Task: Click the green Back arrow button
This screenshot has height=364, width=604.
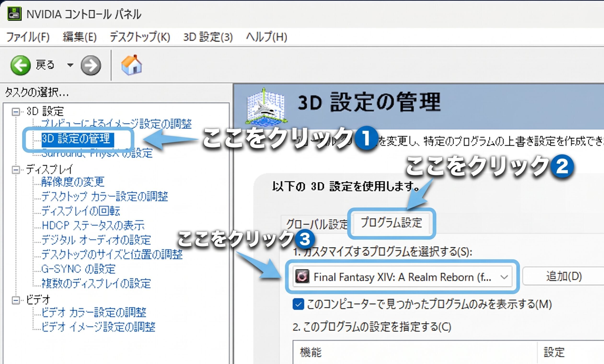Action: pos(21,65)
